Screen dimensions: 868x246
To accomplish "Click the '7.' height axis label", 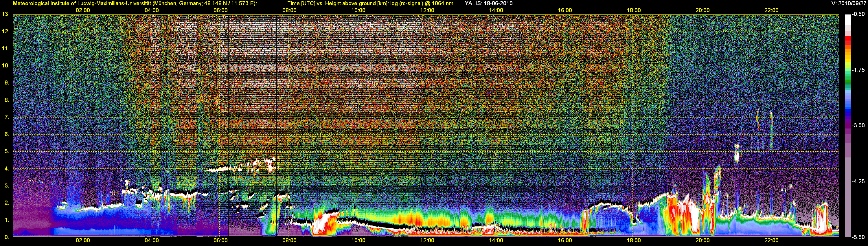I will (x=7, y=117).
